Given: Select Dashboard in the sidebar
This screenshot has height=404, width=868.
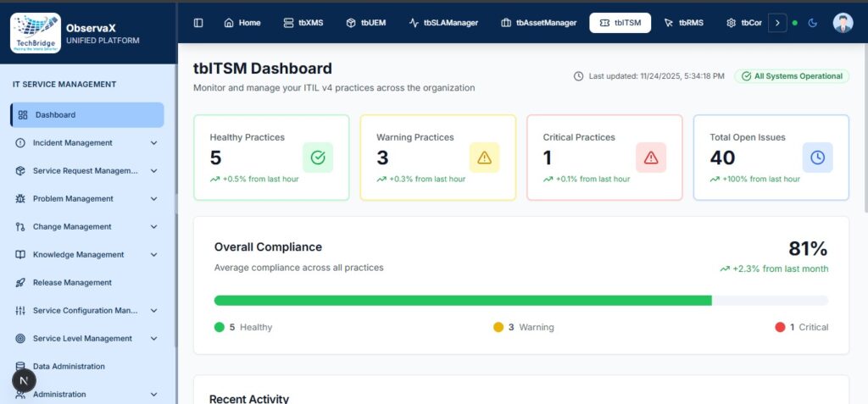Looking at the screenshot, I should click(86, 115).
